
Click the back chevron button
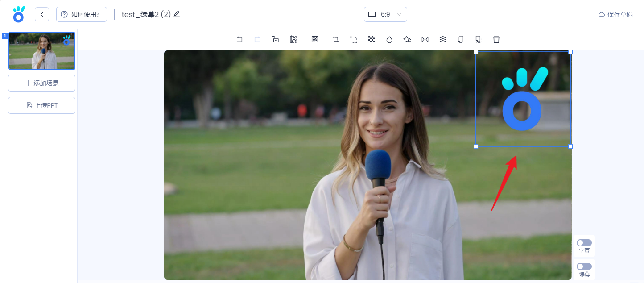tap(42, 14)
